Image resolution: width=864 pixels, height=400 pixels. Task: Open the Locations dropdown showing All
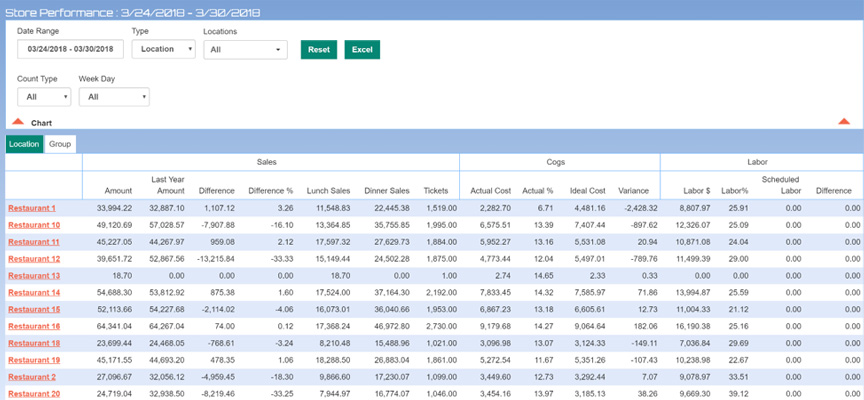click(x=245, y=49)
